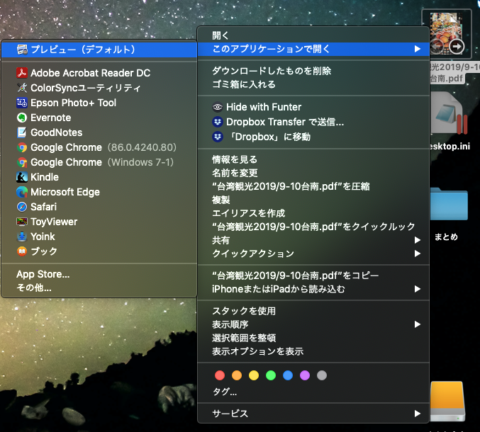The image size is (480, 432).
Task: Expand the 表示順序 submenu arrow
Action: 417,324
